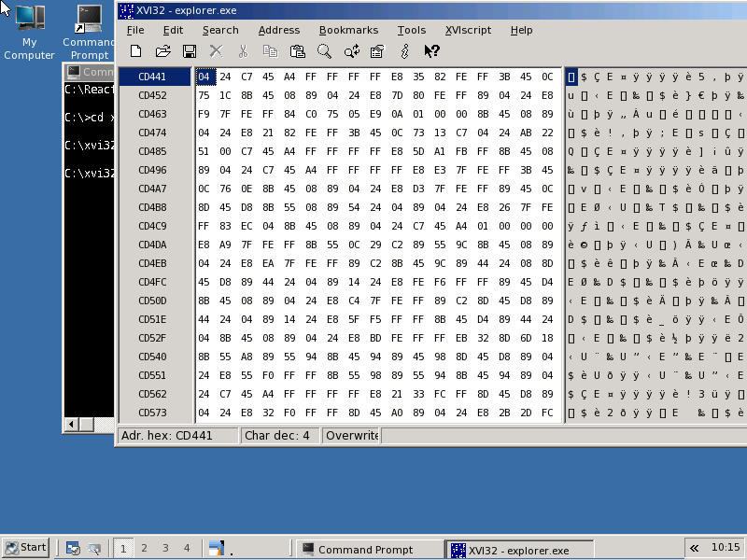Viewport: 747px width, 560px height.
Task: Click the 'Char dec: 4' status panel
Action: [281, 436]
